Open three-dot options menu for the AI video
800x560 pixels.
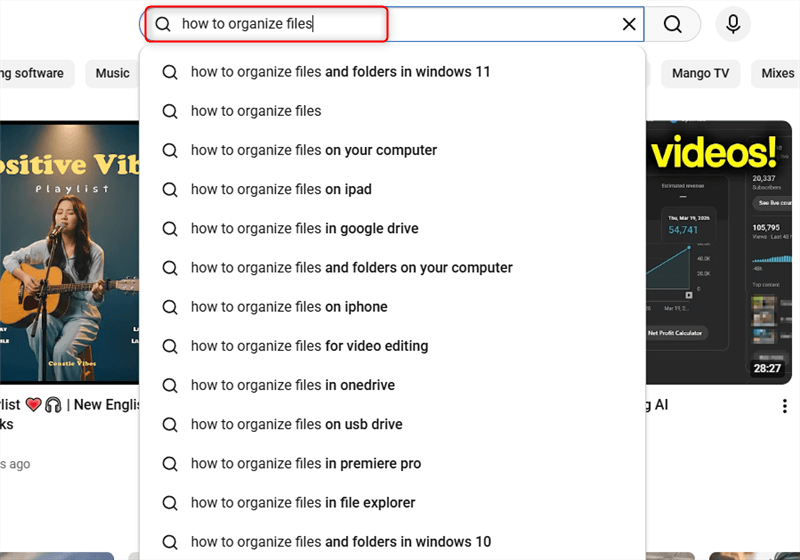[784, 406]
